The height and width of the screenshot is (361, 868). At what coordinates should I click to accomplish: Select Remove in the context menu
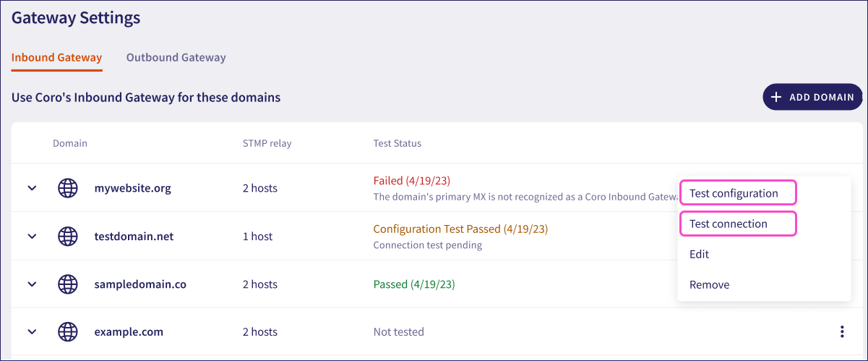tap(710, 284)
